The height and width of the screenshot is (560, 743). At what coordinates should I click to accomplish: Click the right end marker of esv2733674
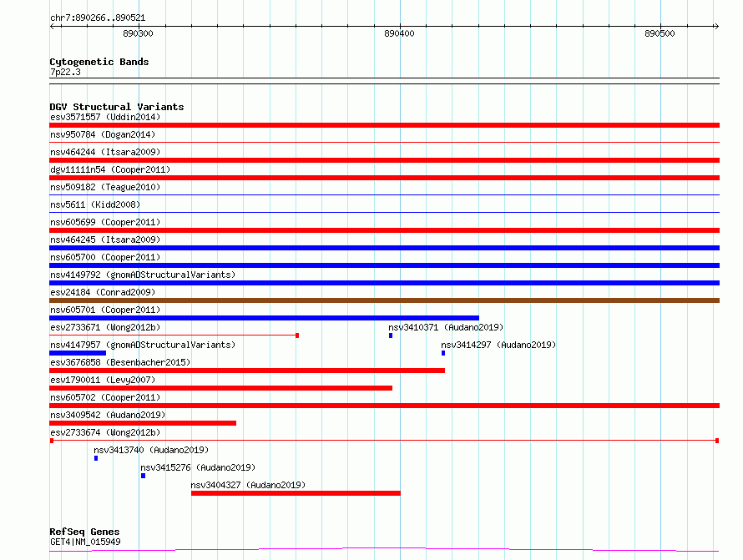coord(717,441)
